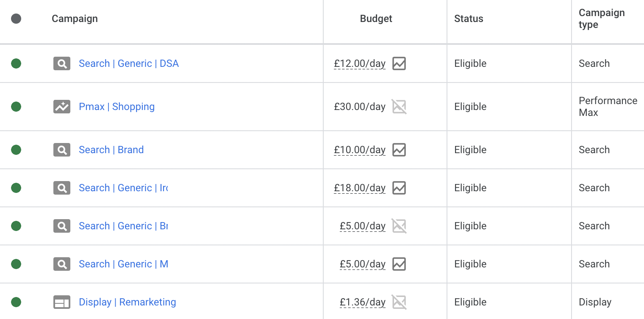Image resolution: width=644 pixels, height=319 pixels.
Task: Sort by the Budget column header
Action: (376, 19)
